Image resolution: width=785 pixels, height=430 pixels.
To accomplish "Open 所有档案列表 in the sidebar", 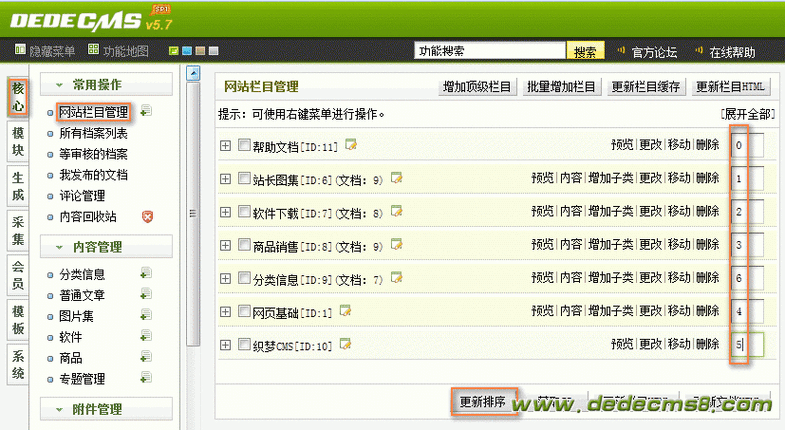I will [x=93, y=133].
